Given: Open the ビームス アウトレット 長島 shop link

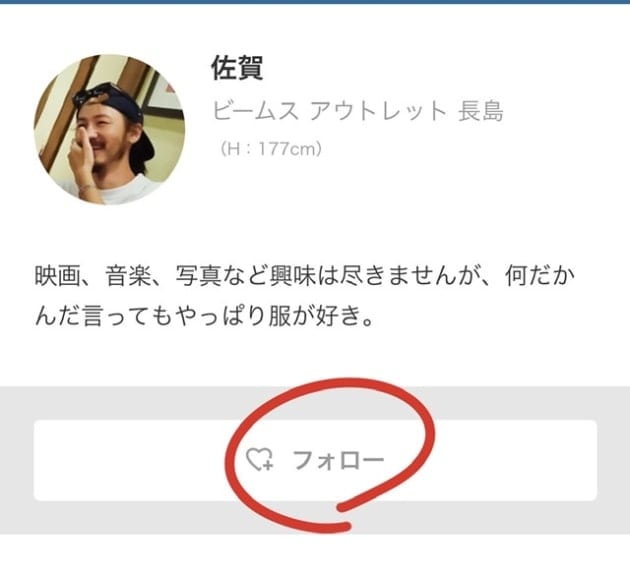Looking at the screenshot, I should (358, 111).
